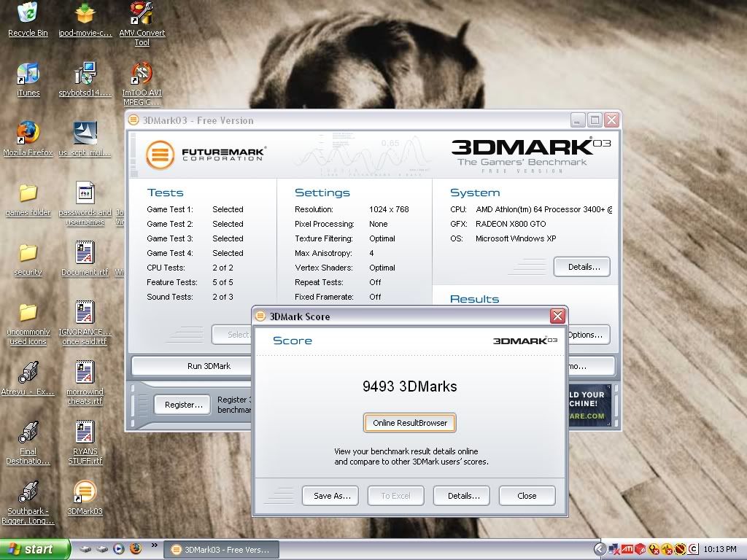This screenshot has height=560, width=747.
Task: Open the games folder on desktop
Action: (x=28, y=194)
